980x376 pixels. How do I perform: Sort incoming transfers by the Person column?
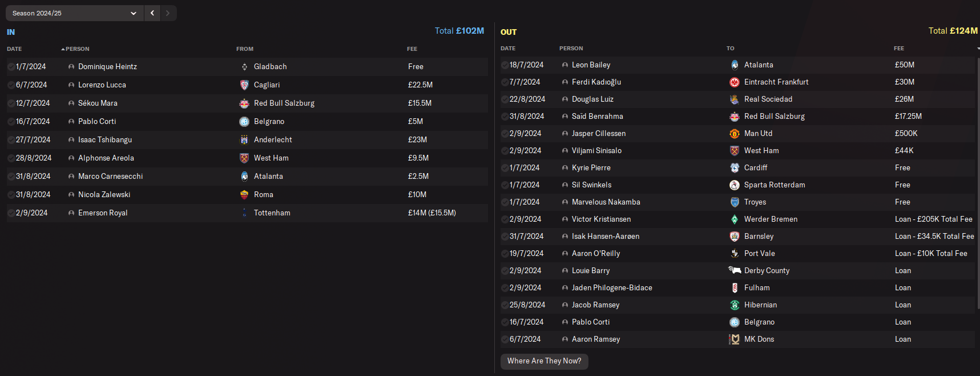pyautogui.click(x=77, y=49)
